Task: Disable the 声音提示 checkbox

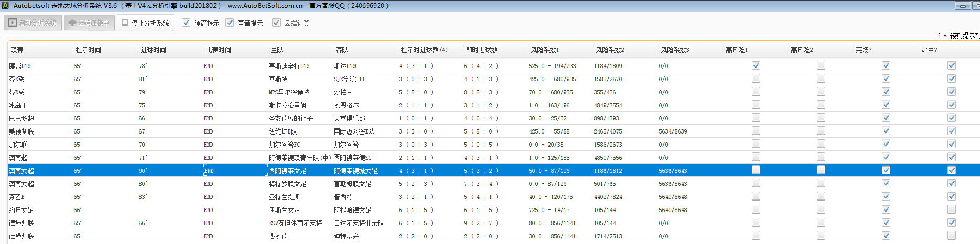Action: pos(230,23)
